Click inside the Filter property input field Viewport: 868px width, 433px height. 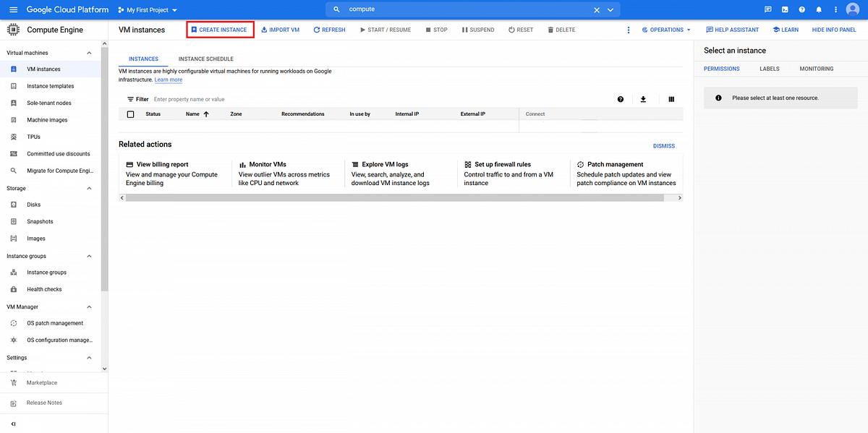[x=217, y=99]
